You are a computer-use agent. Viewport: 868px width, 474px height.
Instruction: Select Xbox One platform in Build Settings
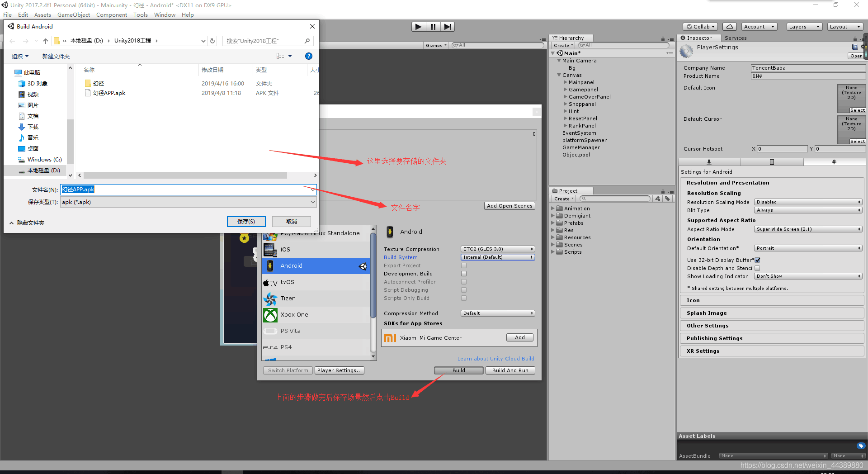tap(316, 315)
